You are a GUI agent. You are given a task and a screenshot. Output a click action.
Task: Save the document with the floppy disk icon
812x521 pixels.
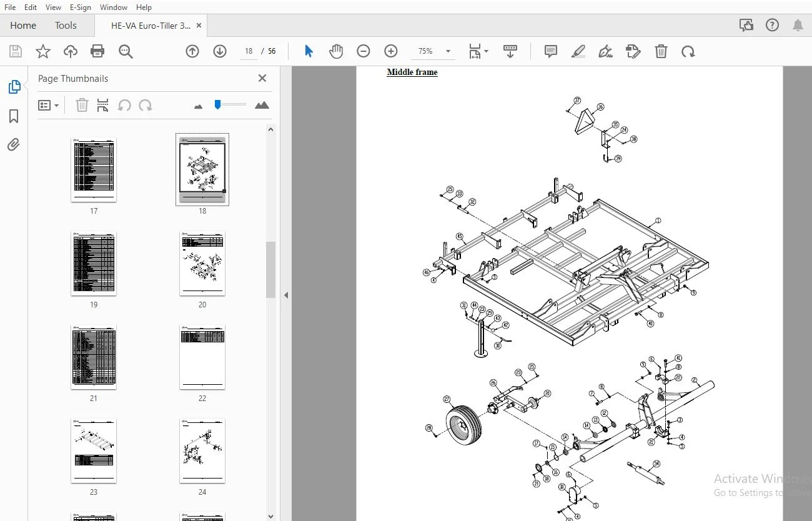[15, 51]
